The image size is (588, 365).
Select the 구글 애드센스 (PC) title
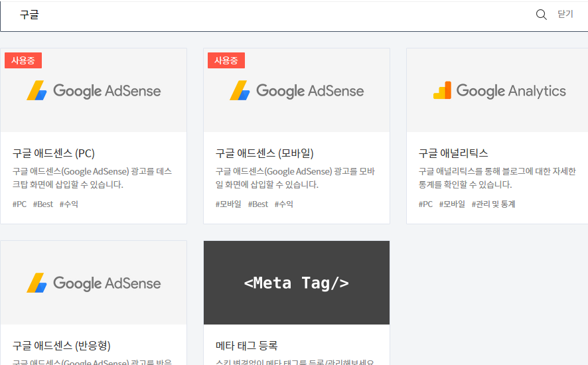(54, 153)
